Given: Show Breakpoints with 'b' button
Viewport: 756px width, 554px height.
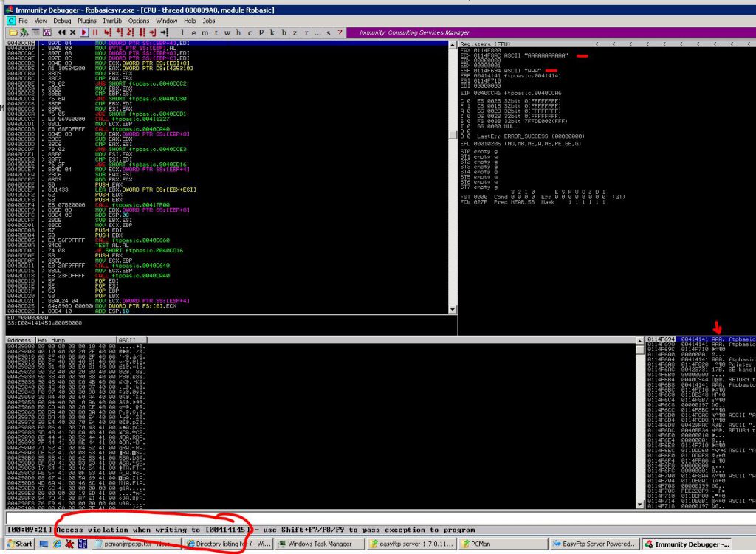Looking at the screenshot, I should (283, 32).
